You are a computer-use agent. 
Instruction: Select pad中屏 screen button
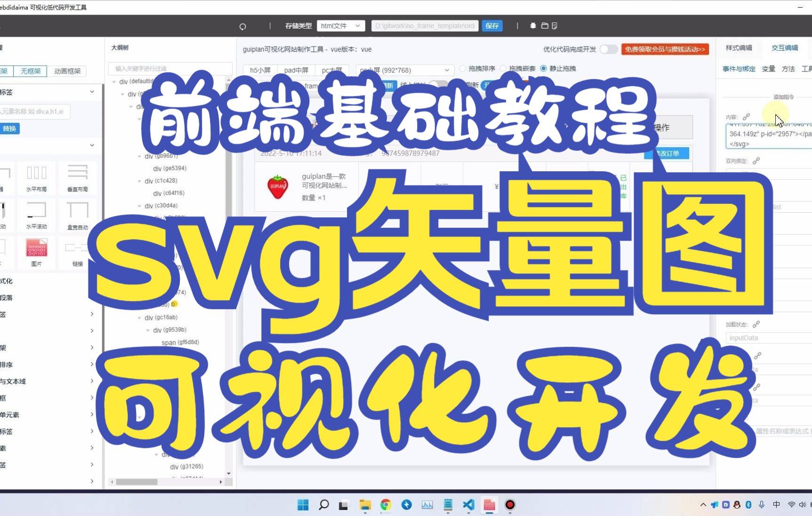point(296,70)
